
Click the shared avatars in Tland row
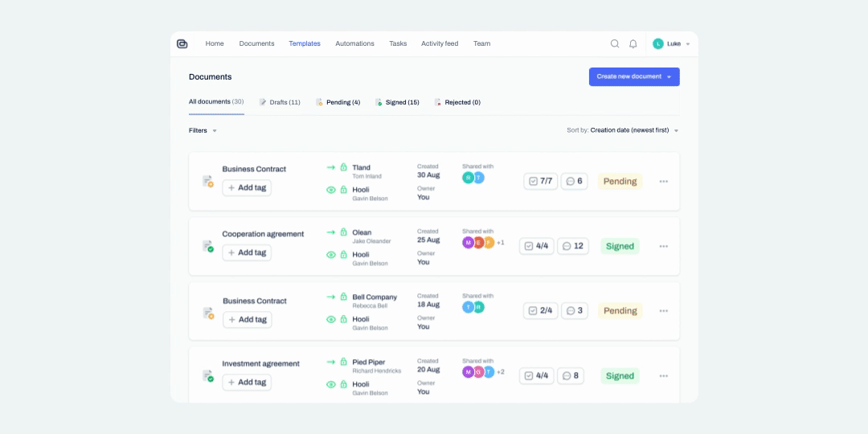tap(473, 178)
